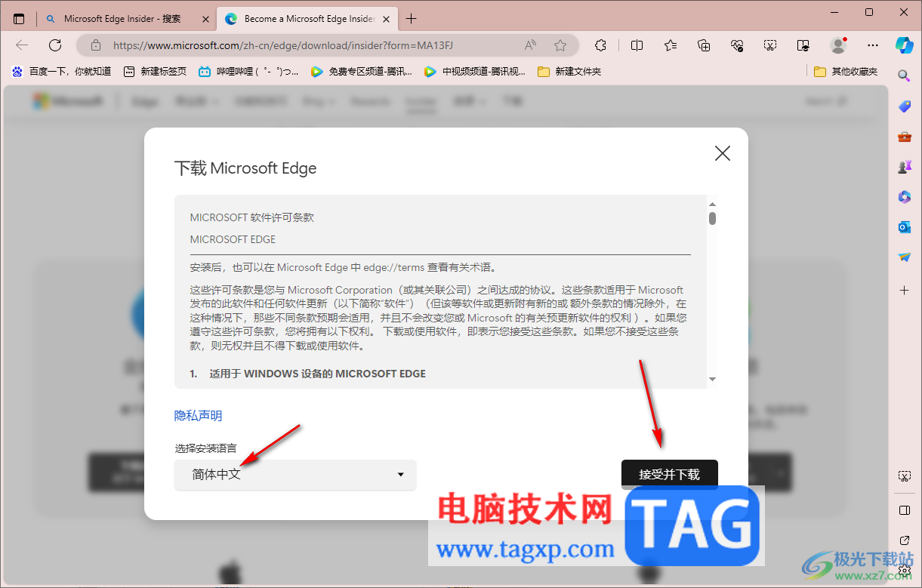Select the Become a Microsoft Edge Insider tab
Image resolution: width=922 pixels, height=588 pixels.
306,19
